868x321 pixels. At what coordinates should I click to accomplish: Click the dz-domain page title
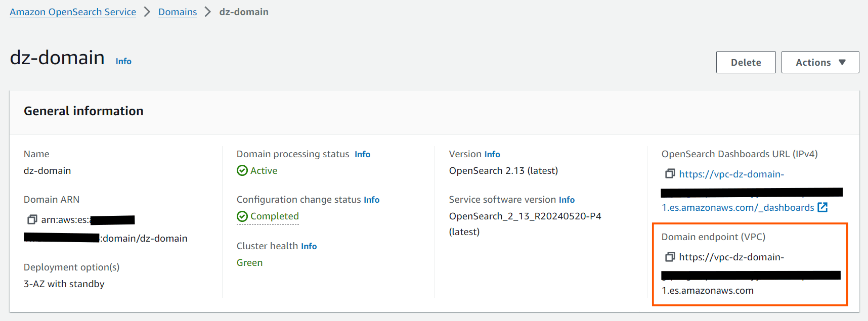pyautogui.click(x=57, y=58)
